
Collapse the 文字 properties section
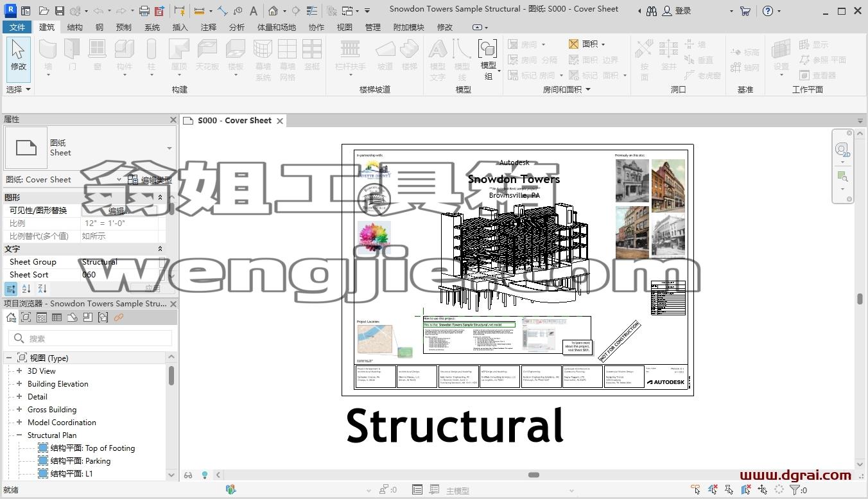tap(161, 249)
